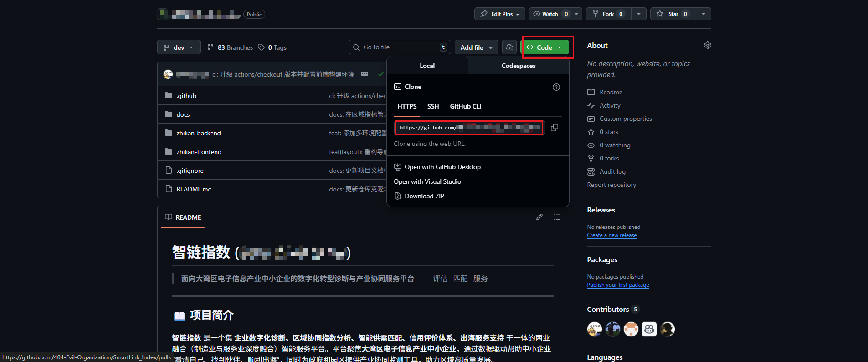Star the repository
The image size is (868, 362).
pos(673,14)
